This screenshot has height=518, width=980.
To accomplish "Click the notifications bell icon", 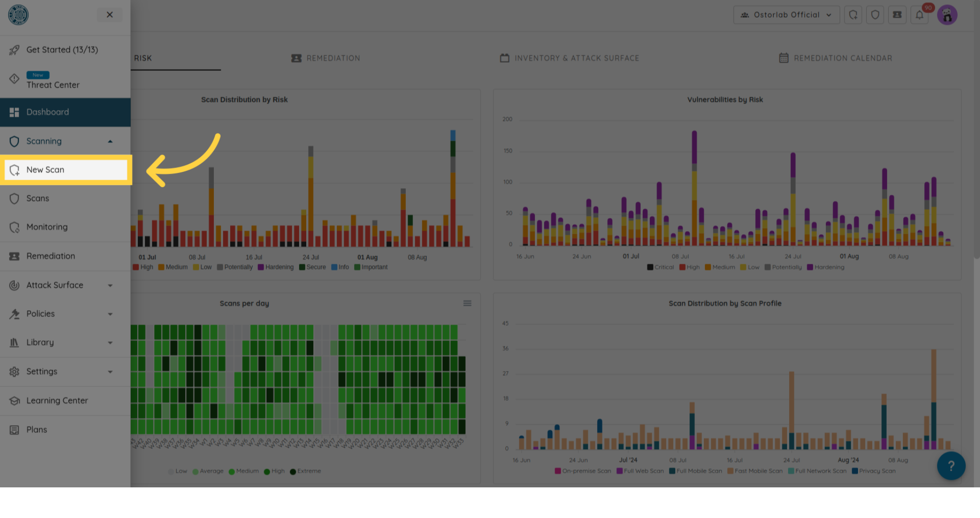I will (920, 15).
